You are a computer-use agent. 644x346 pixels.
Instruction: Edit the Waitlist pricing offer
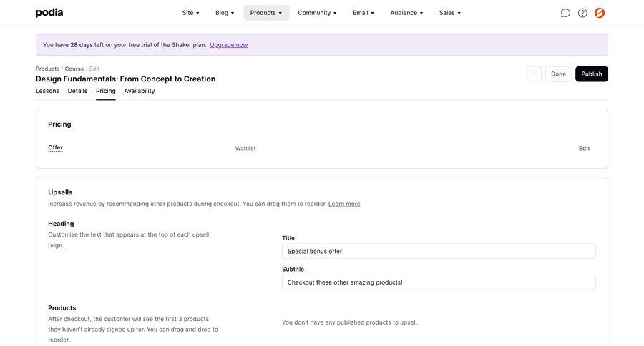pos(584,149)
